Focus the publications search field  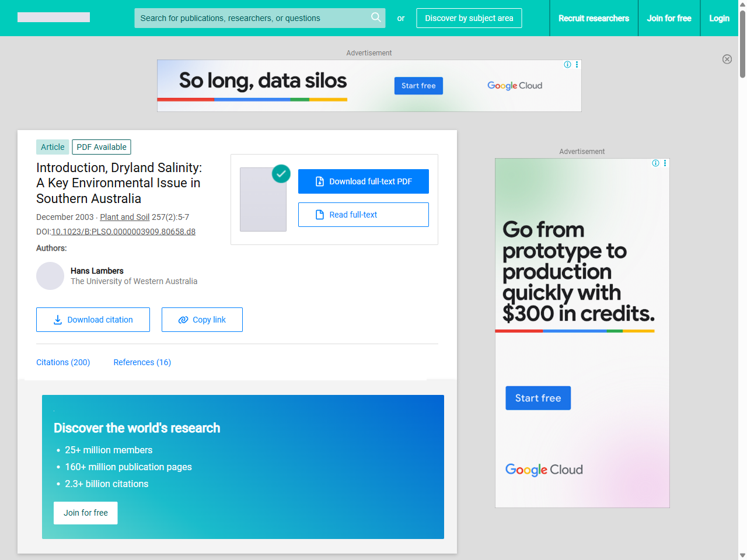coord(251,18)
